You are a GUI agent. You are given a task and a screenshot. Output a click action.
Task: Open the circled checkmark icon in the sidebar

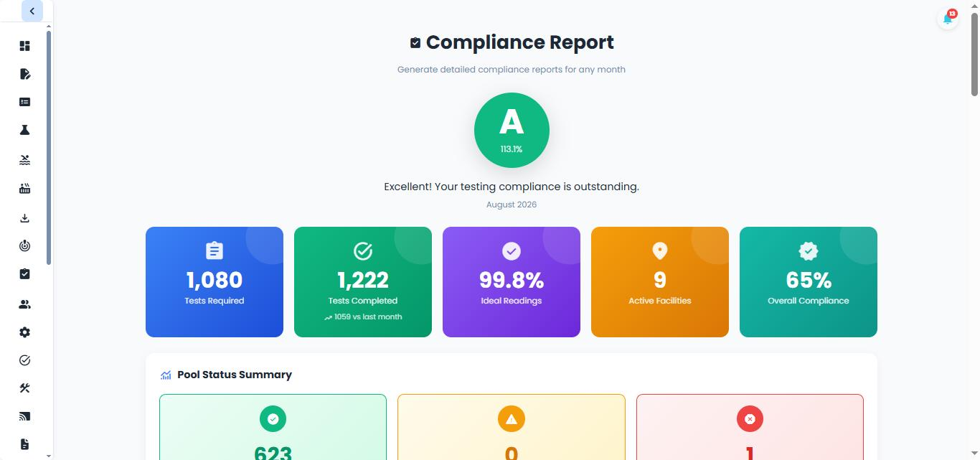pos(24,360)
